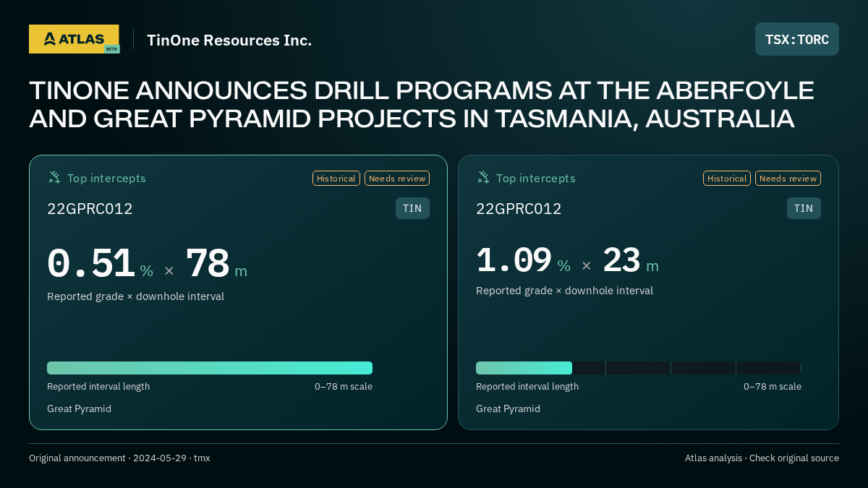Click the announcement headline title

(422, 105)
